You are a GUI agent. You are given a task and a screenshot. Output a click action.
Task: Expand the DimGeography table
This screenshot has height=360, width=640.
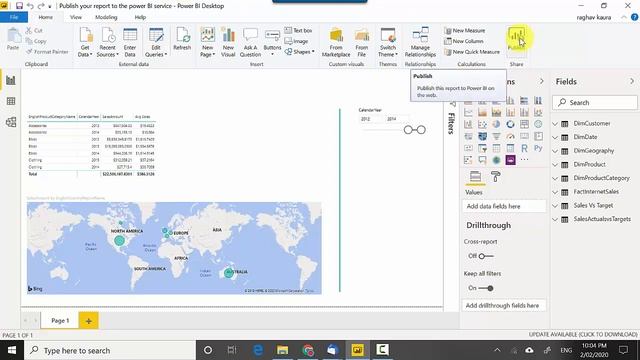(555, 151)
